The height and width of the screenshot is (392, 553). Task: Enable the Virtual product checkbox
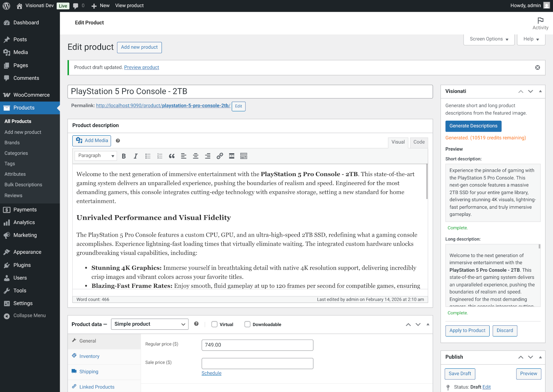[214, 324]
